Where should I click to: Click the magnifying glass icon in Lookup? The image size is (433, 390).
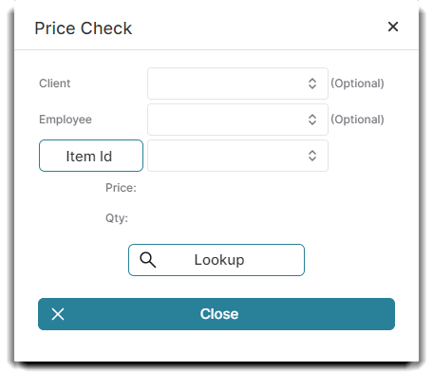(148, 260)
